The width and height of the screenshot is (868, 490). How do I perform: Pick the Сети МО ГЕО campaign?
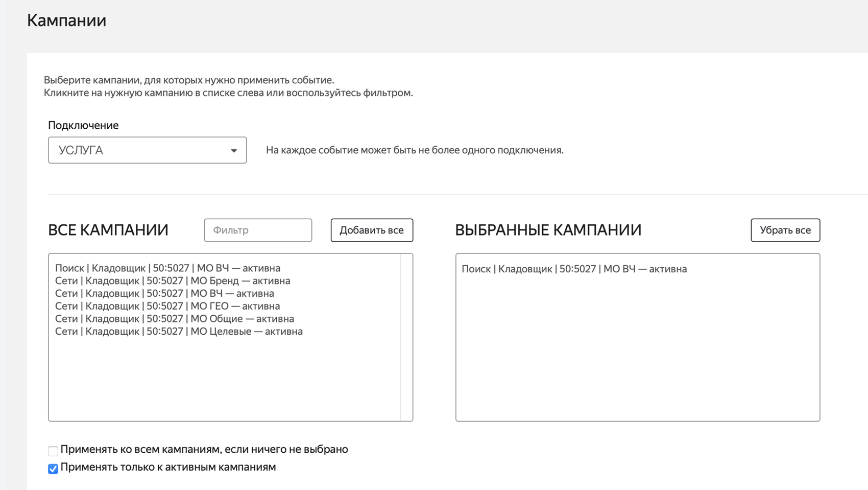coord(167,307)
